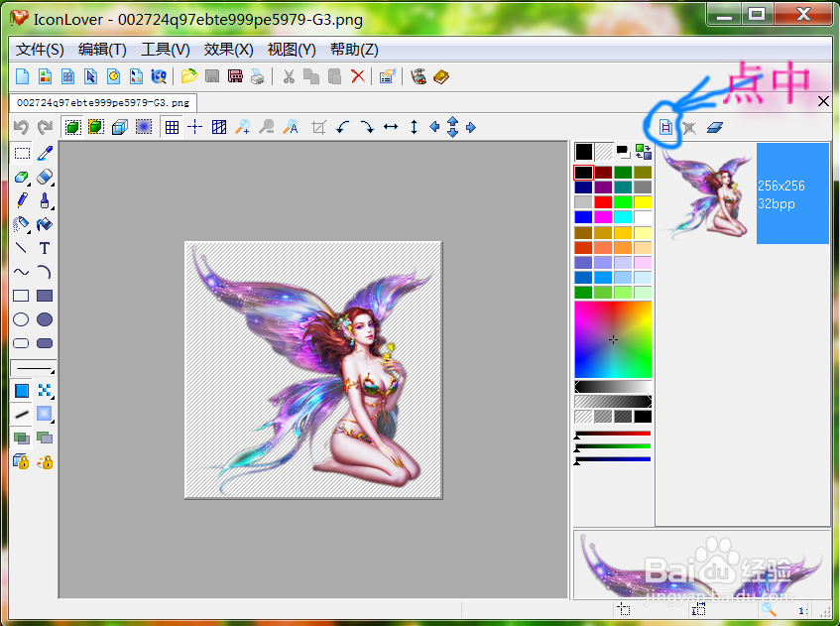Click the new image format icon

pyautogui.click(x=665, y=128)
